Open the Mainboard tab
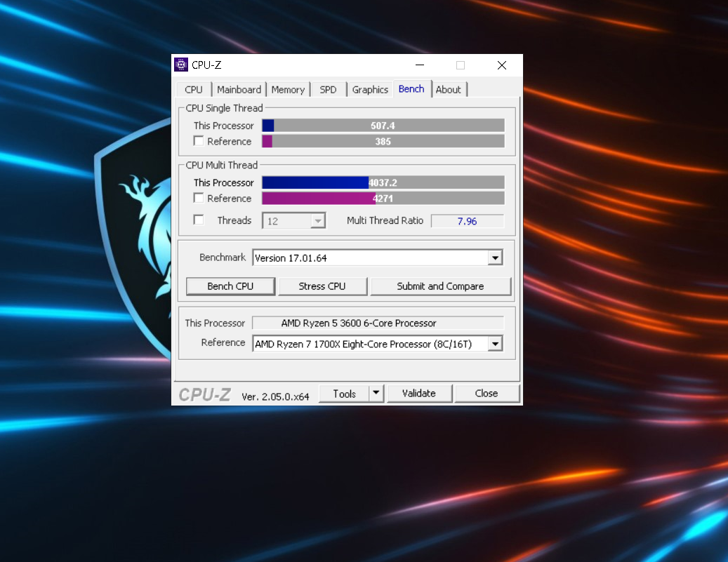The width and height of the screenshot is (728, 562). (x=239, y=90)
